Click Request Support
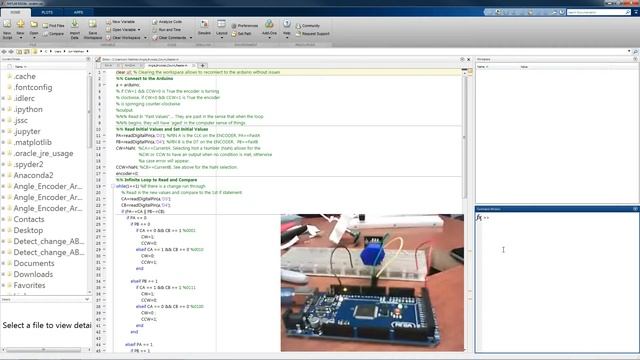The image size is (640, 360). point(312,34)
